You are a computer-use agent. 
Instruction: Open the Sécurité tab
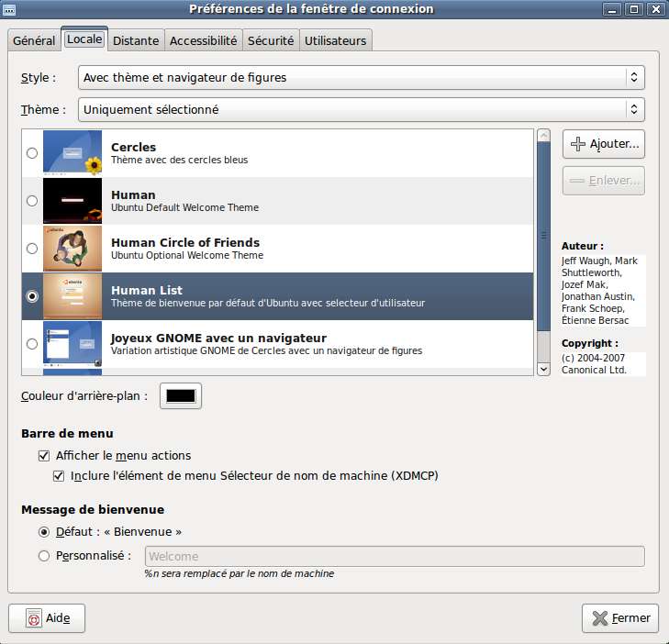click(x=271, y=40)
